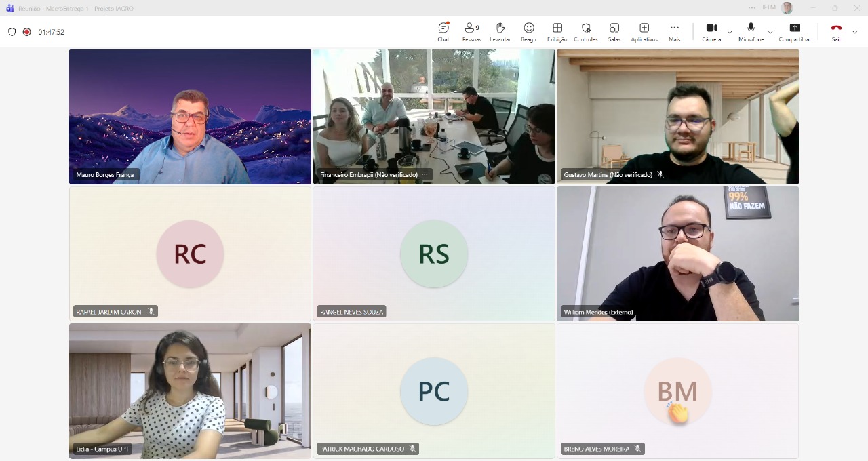
Task: Open options dots on Financeiro Embrapii tile
Action: pos(425,174)
